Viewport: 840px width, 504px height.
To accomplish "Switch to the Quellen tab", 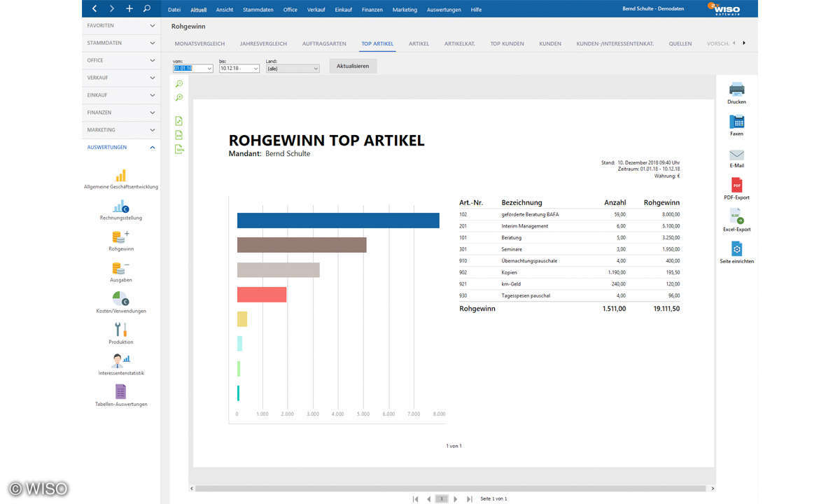I will coord(680,43).
